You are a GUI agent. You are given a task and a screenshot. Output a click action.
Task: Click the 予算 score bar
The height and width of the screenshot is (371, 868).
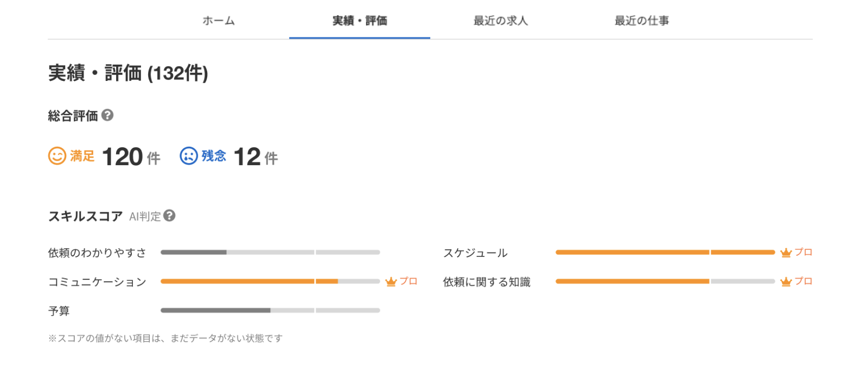click(x=270, y=310)
